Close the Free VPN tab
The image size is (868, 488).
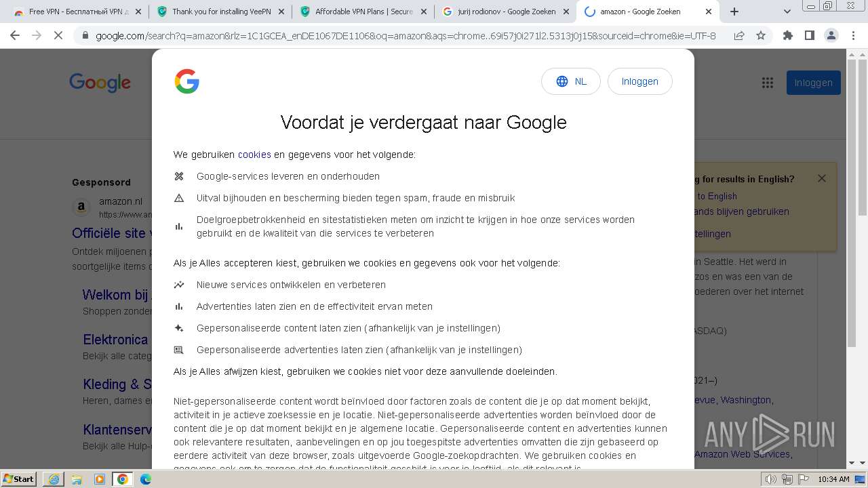click(x=138, y=12)
